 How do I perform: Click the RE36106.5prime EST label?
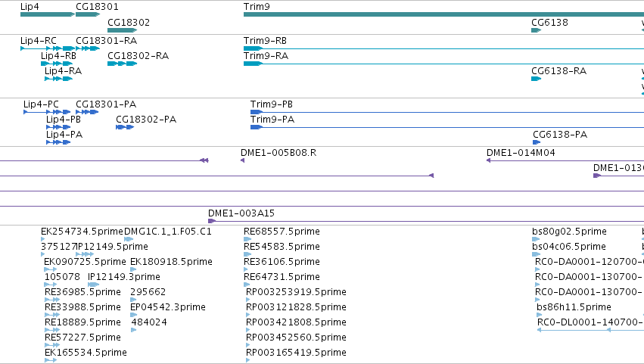click(282, 262)
